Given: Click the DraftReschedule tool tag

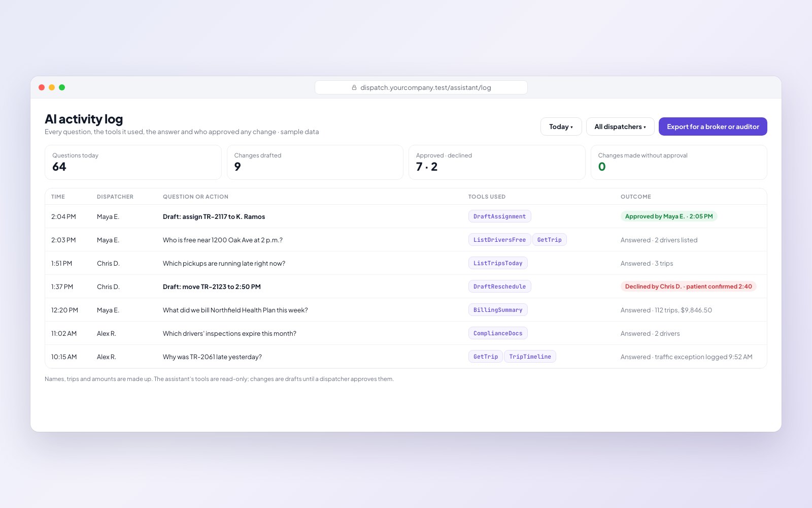Looking at the screenshot, I should [x=500, y=287].
